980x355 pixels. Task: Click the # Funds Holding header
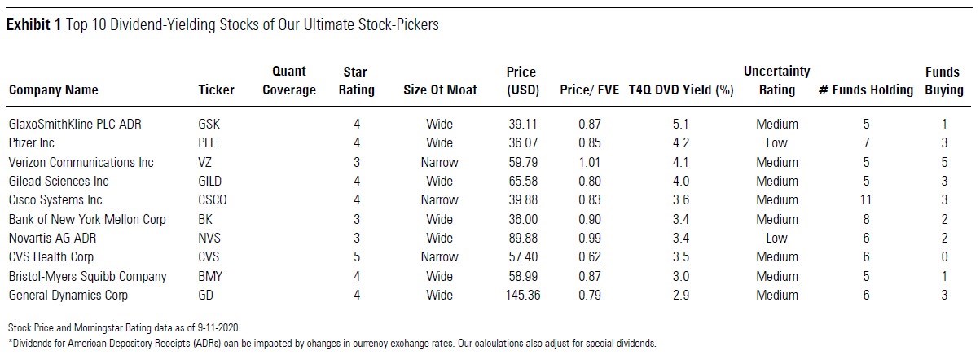[866, 90]
